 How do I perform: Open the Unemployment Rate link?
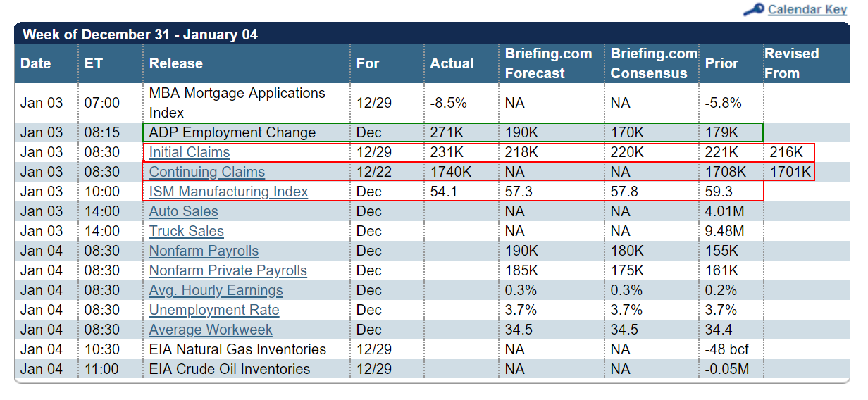coord(214,310)
